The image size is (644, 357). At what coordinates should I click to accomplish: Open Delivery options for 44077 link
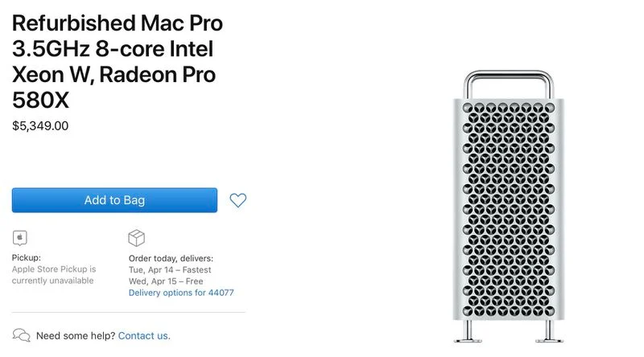tap(181, 293)
